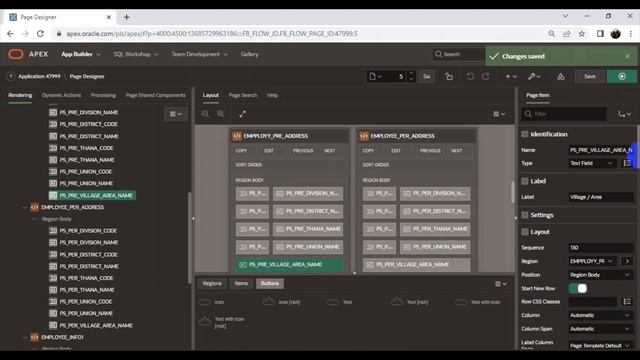Open the Help tab

click(272, 95)
